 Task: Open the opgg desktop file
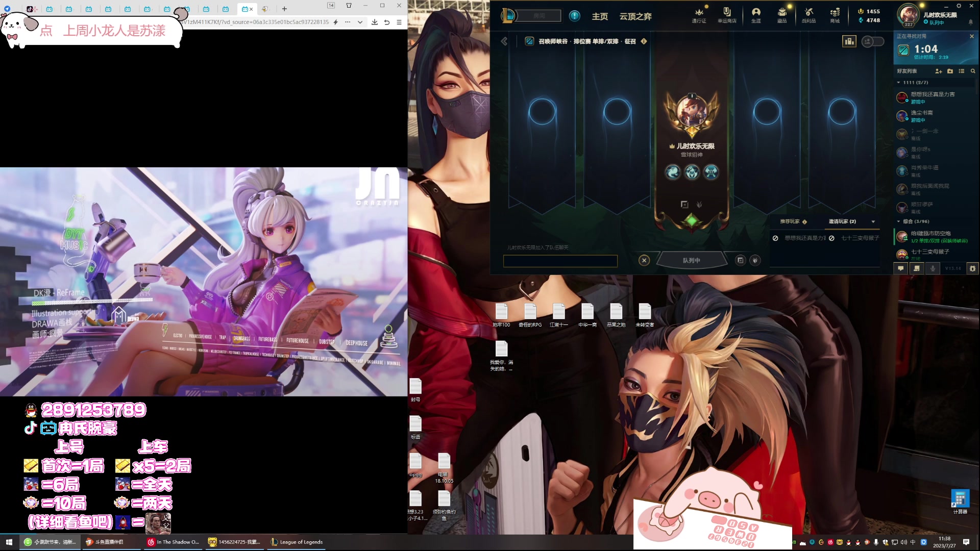click(415, 464)
